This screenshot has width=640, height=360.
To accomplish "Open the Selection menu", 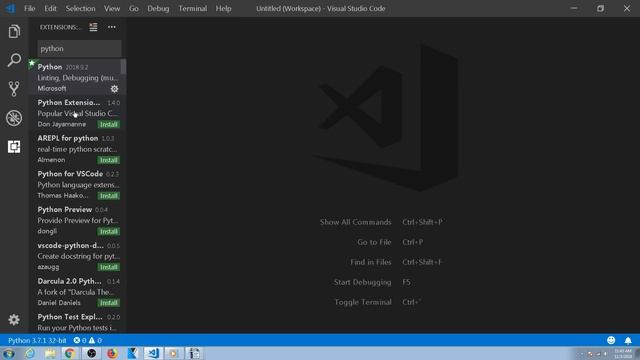I will pyautogui.click(x=80, y=9).
